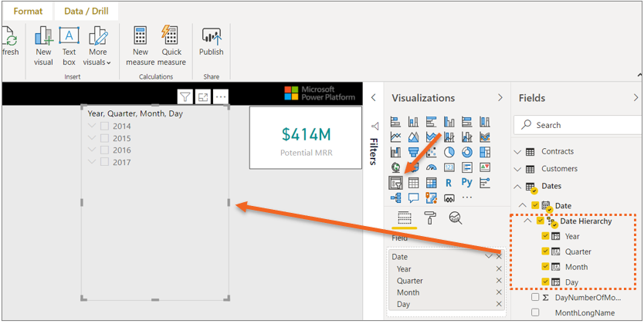
Task: Check the DayNumberOfMo... field checkbox
Action: pos(535,297)
